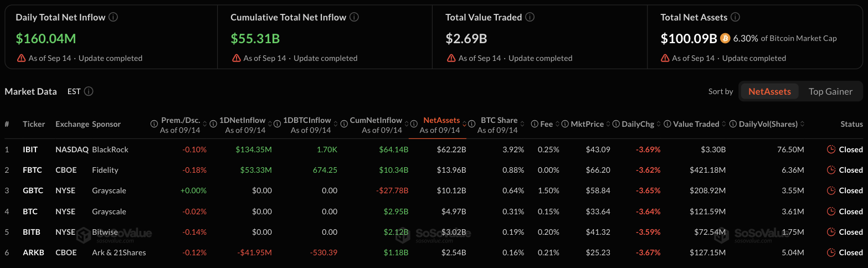Click warning triangle under Total Net Assets
Screen dimensions: 868x268
pos(666,58)
